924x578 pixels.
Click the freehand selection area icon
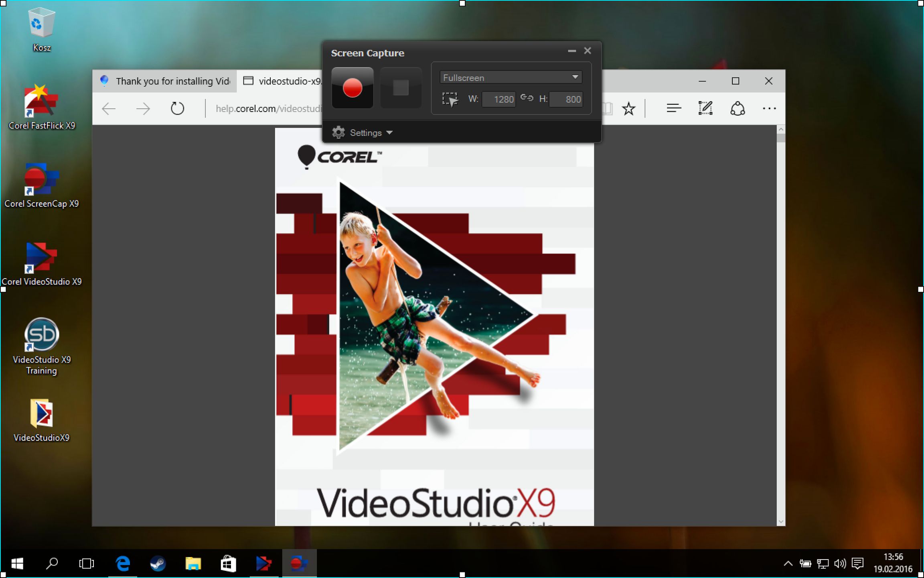[x=450, y=99]
